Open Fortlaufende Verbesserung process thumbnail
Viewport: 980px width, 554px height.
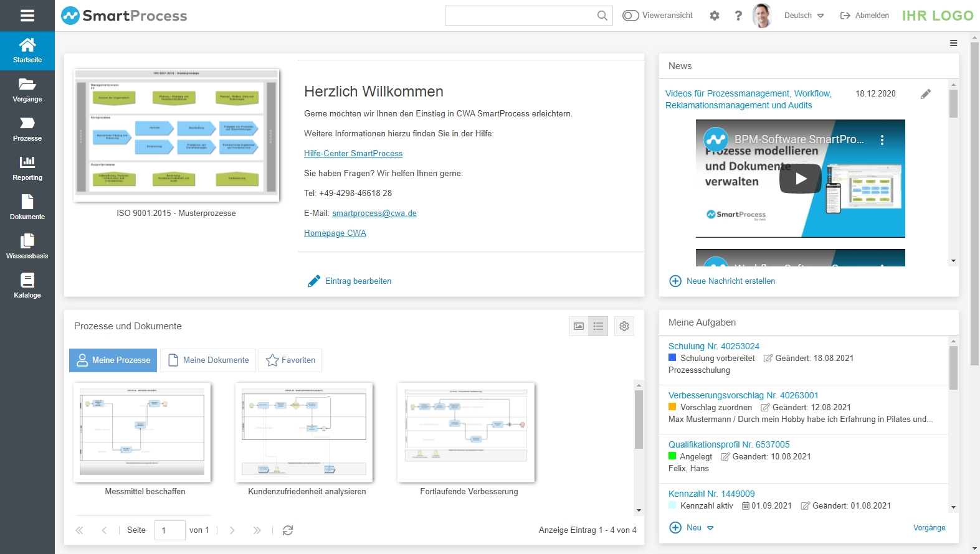(x=466, y=433)
